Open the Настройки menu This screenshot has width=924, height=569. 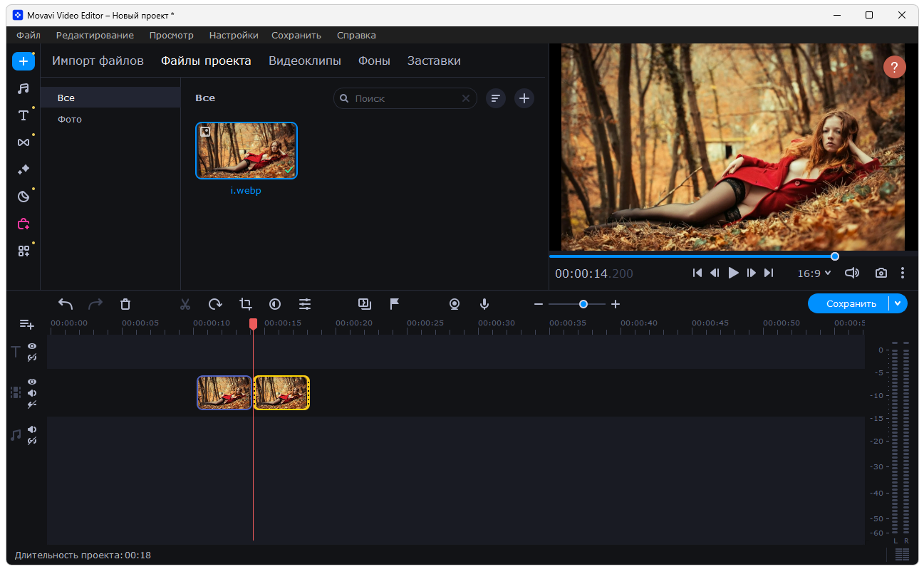234,35
